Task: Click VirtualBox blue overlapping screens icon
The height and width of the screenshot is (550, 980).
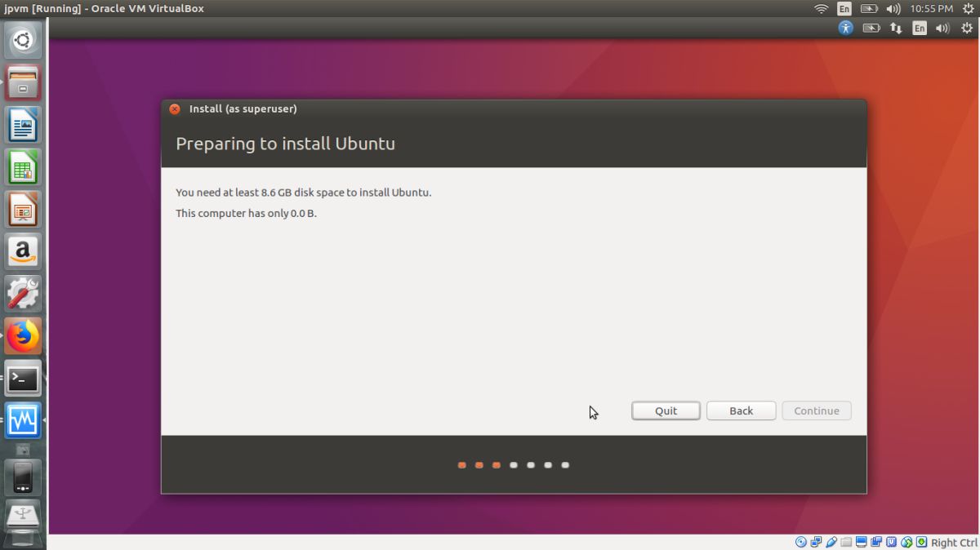Action: (876, 542)
